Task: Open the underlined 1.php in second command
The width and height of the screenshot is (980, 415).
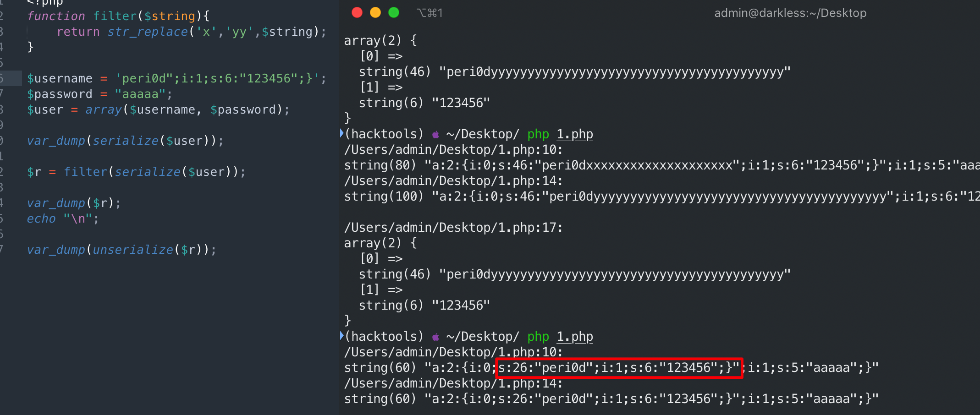Action: (x=575, y=337)
